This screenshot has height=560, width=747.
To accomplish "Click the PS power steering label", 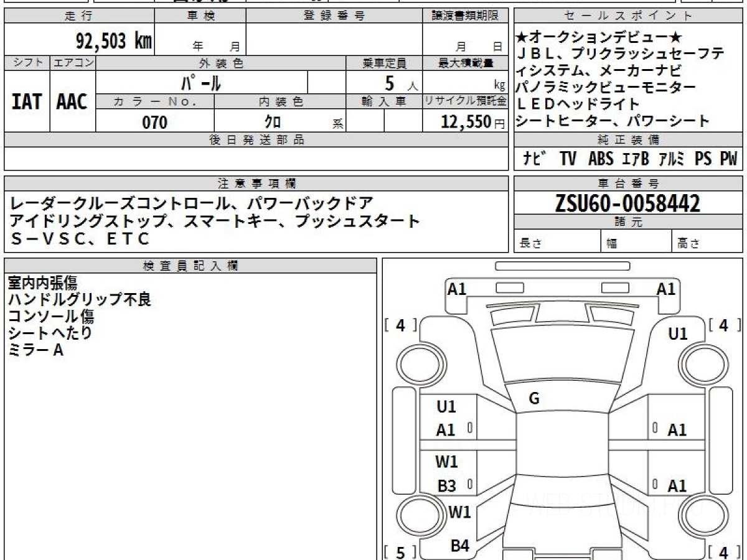I will pyautogui.click(x=703, y=159).
